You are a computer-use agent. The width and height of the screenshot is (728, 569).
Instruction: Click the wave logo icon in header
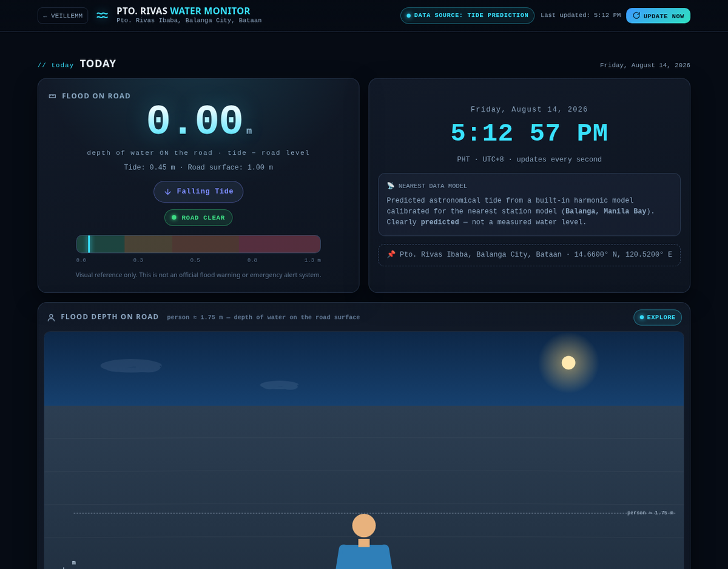click(x=102, y=15)
